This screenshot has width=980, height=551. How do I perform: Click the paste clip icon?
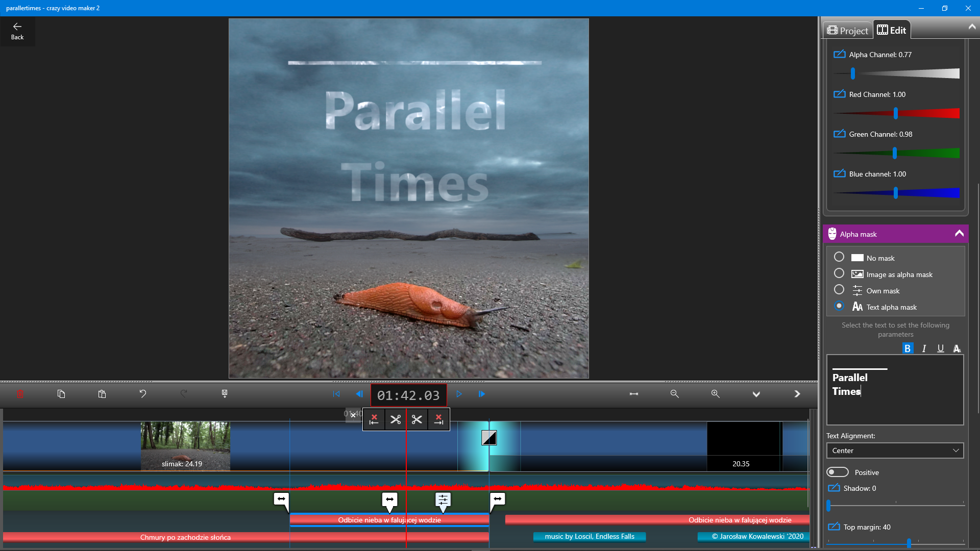click(102, 394)
